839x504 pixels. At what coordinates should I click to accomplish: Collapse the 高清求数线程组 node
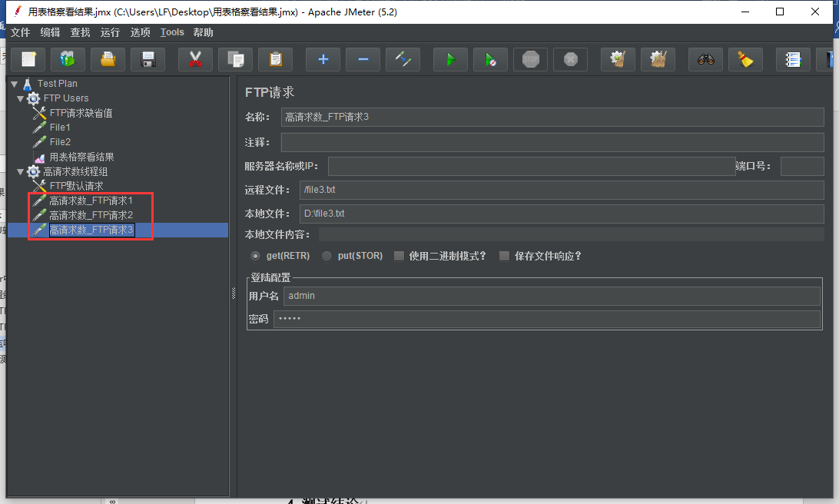pos(21,171)
